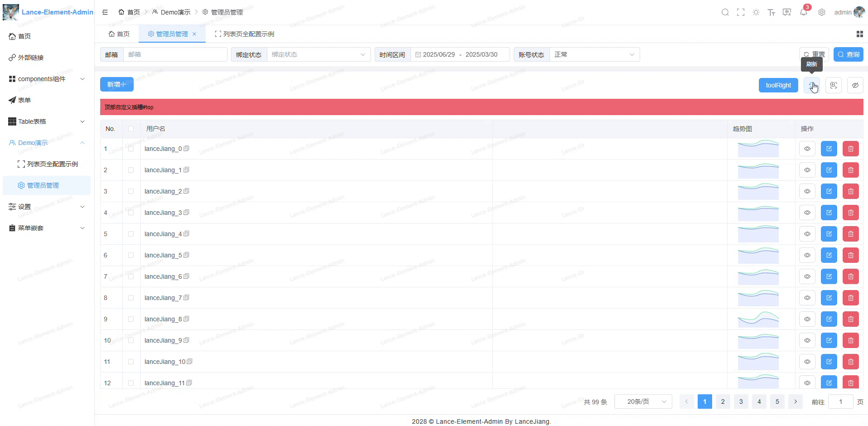Viewport: 868px width, 426px height.
Task: View the 3 notifications
Action: tap(803, 12)
